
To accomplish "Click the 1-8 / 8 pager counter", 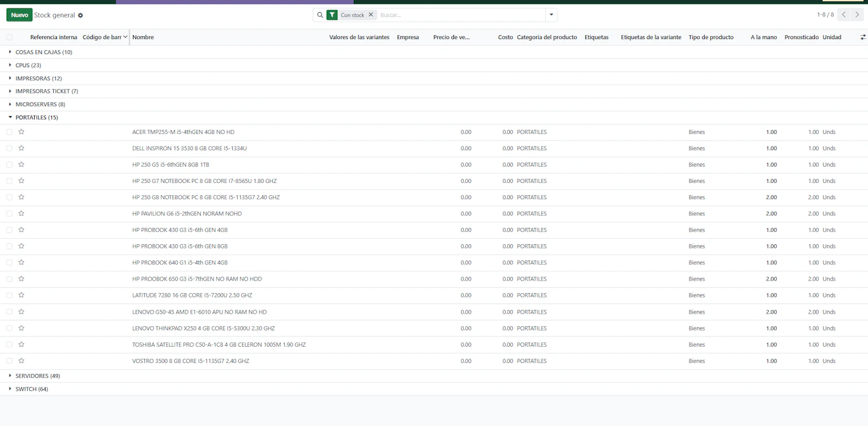I will coord(825,15).
